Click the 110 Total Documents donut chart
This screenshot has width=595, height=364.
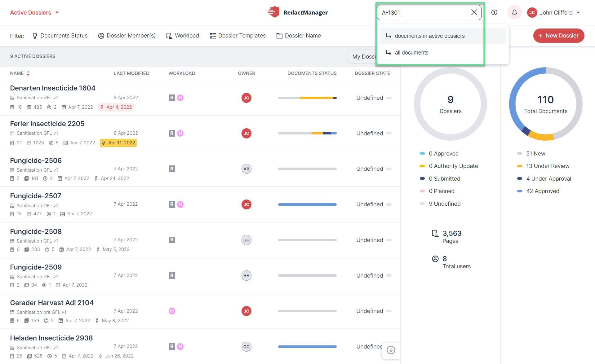tap(546, 104)
